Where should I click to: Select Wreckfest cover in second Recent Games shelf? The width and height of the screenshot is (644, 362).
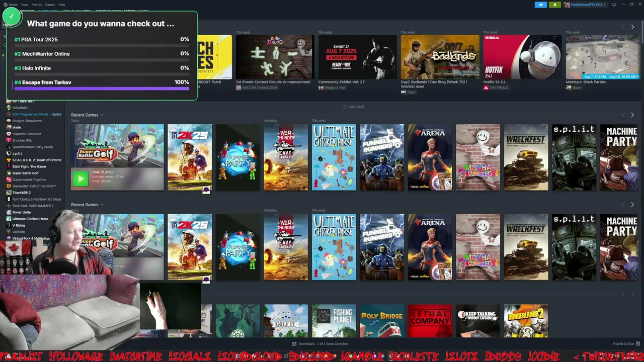(x=526, y=247)
